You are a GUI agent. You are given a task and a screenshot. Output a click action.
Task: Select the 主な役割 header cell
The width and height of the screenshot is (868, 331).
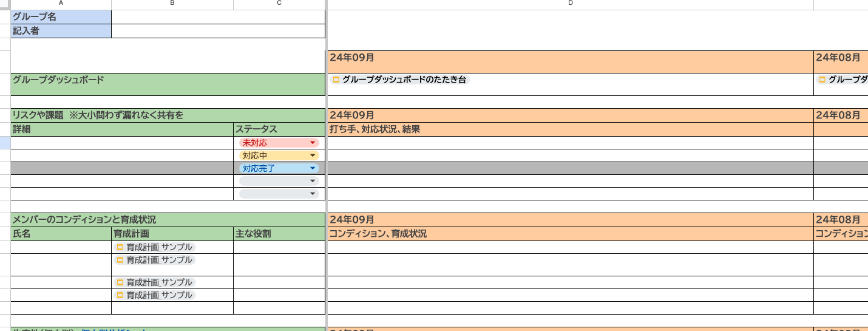[279, 234]
